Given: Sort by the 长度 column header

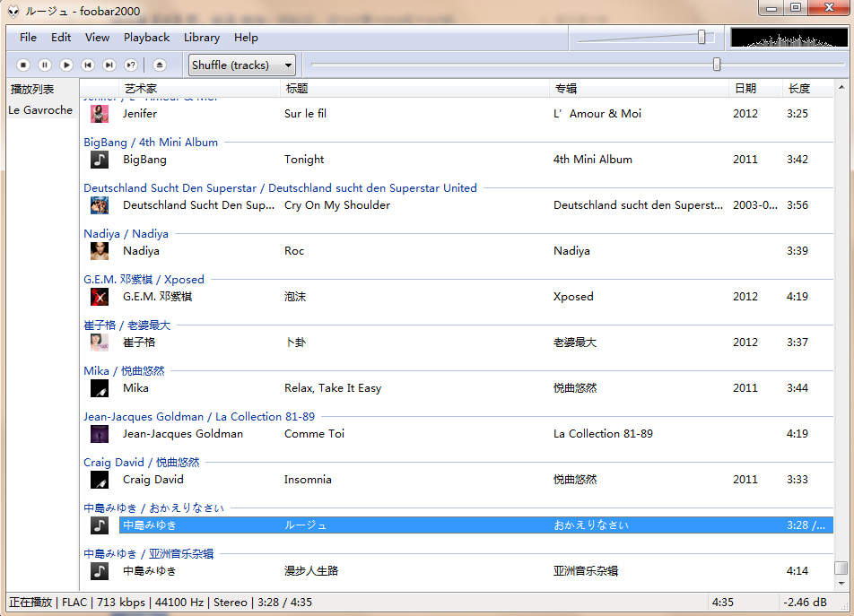Looking at the screenshot, I should point(808,89).
